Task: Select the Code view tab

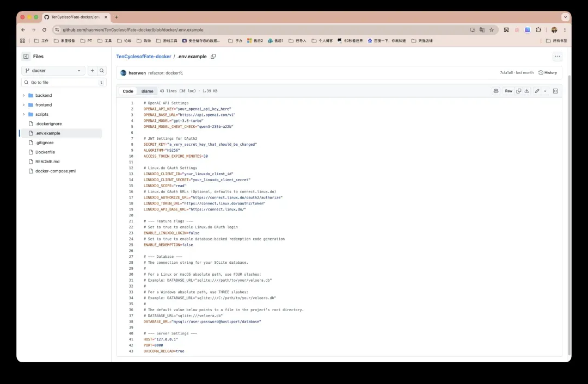Action: [128, 91]
